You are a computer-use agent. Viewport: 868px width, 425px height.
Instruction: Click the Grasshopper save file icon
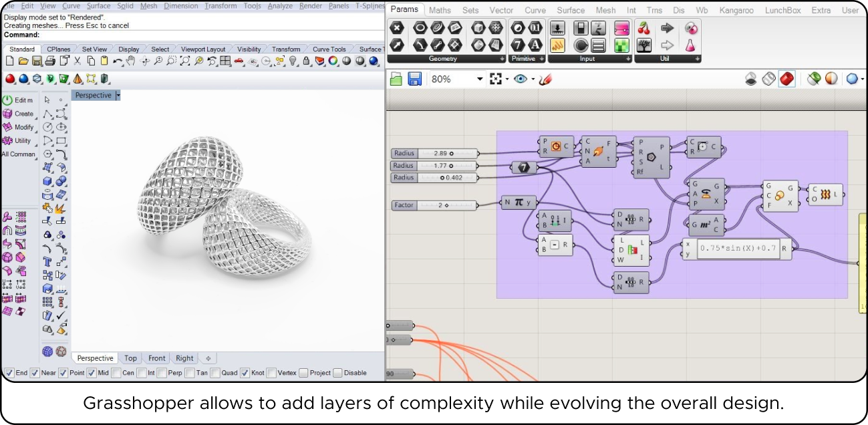[414, 80]
